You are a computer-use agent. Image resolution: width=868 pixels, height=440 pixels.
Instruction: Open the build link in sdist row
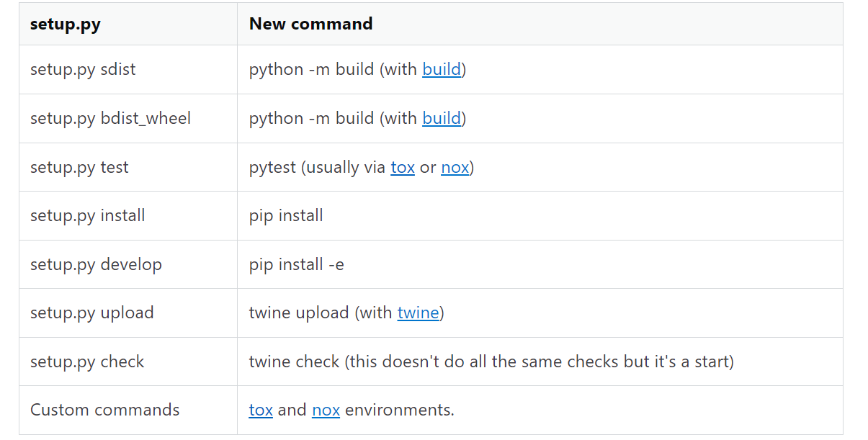click(441, 69)
